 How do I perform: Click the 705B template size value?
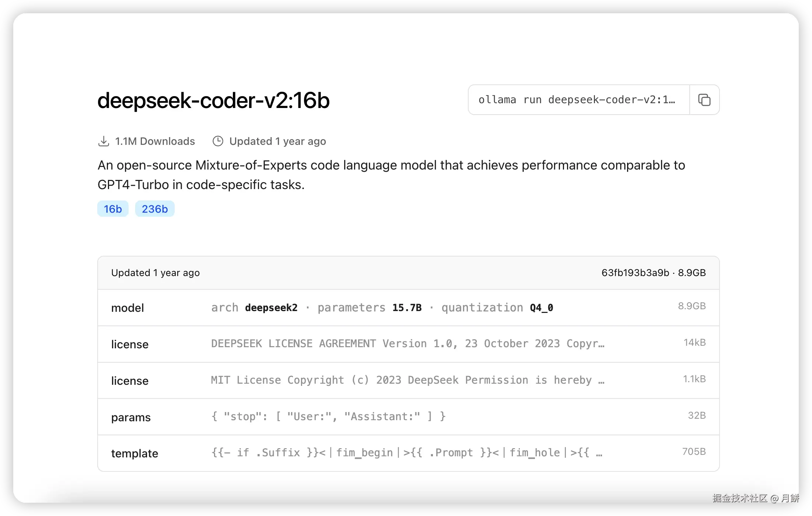coord(694,451)
